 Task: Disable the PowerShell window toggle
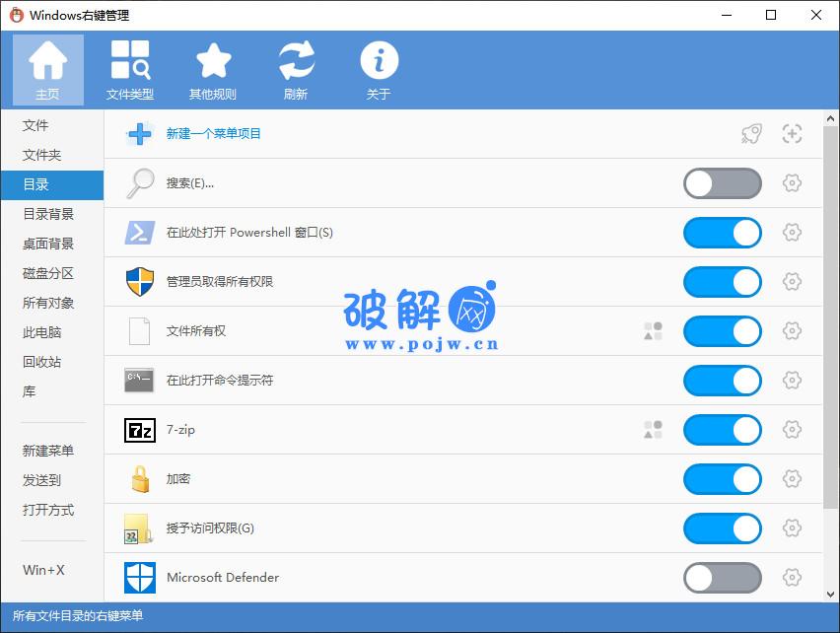[722, 233]
